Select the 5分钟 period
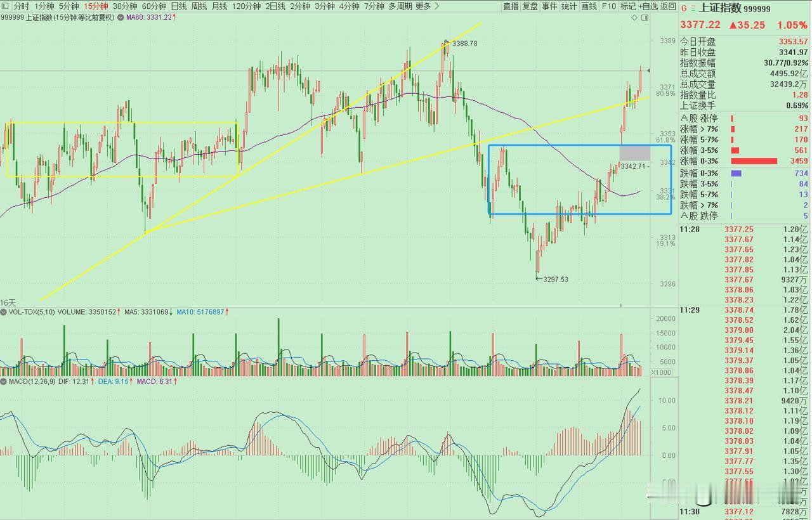The width and height of the screenshot is (812, 520). 69,6
